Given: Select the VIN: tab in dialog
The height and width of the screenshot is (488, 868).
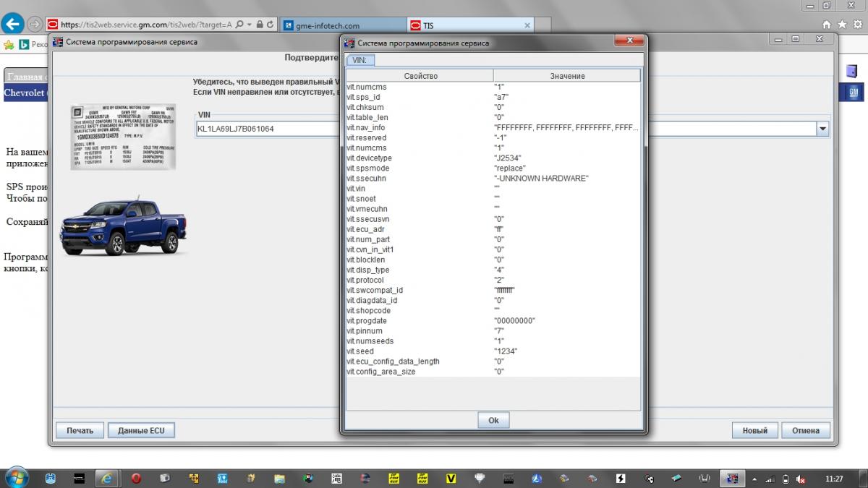Looking at the screenshot, I should tap(360, 60).
